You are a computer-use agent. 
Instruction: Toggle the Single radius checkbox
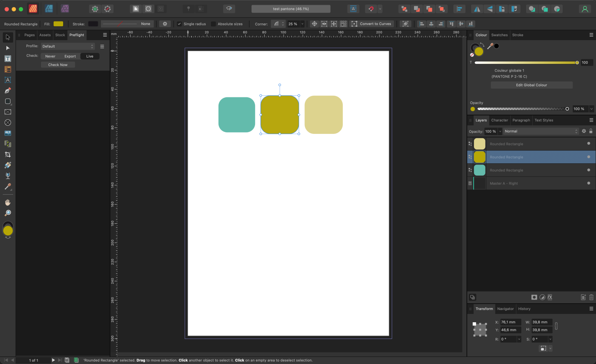click(180, 23)
